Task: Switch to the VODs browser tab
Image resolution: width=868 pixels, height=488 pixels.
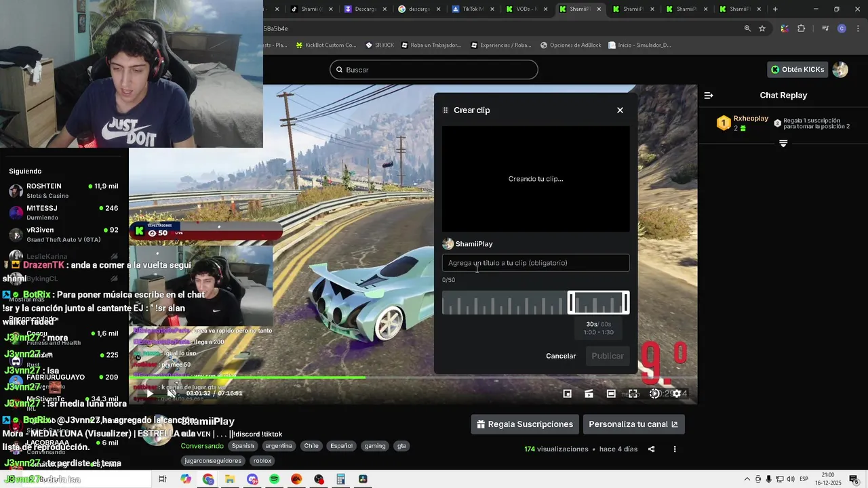Action: coord(526,9)
